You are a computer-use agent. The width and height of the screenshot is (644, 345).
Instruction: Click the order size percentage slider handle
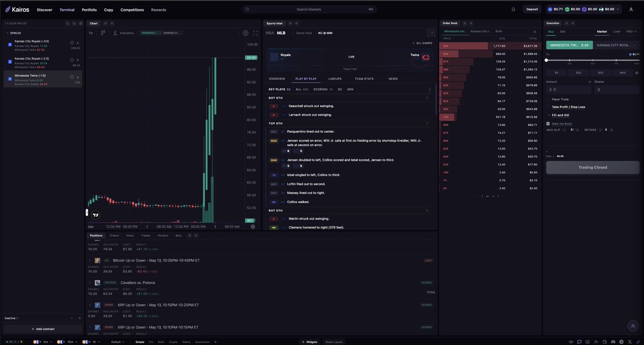(547, 60)
